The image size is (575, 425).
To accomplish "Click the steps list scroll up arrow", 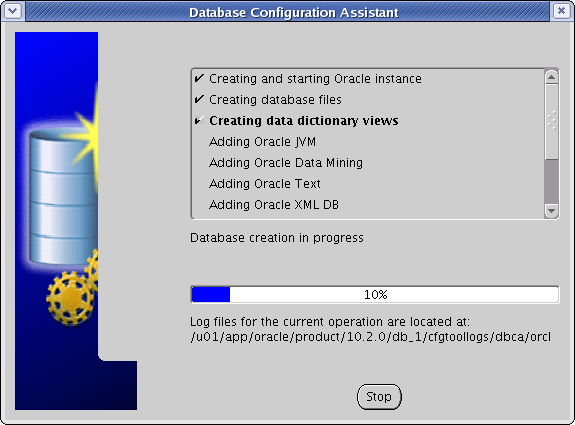I will (x=552, y=77).
